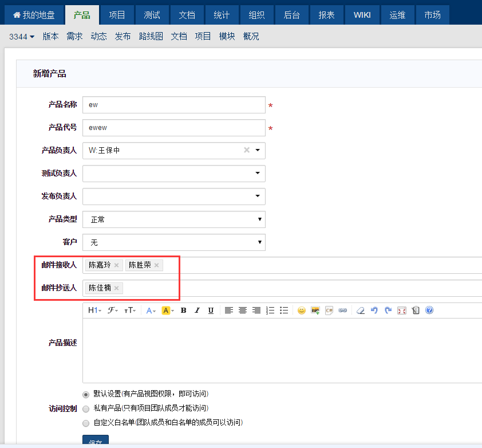This screenshot has width=482, height=448.
Task: Toggle underline formatting in editor
Action: point(211,311)
